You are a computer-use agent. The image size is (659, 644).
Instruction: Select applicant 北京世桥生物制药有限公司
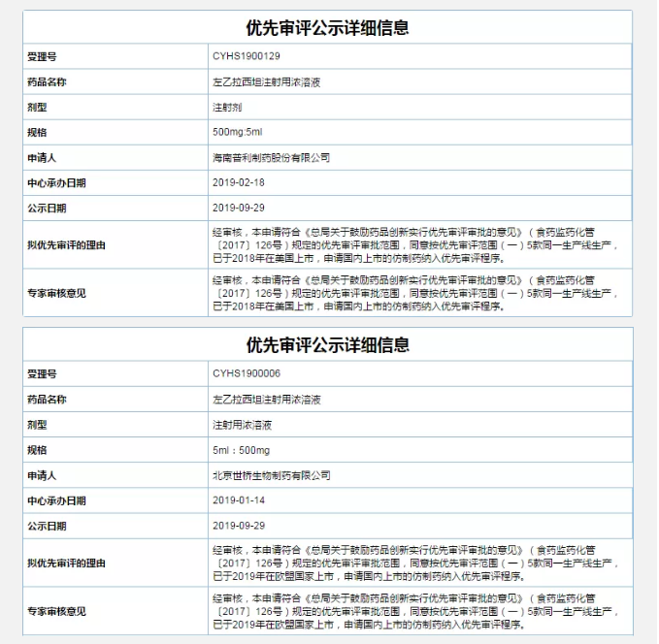pos(271,475)
